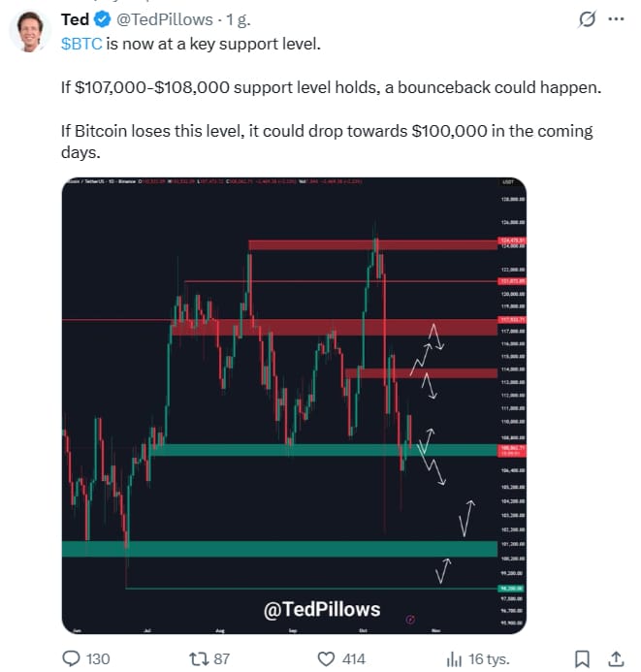
Task: Open the "1 g." post timestamp
Action: click(x=238, y=19)
